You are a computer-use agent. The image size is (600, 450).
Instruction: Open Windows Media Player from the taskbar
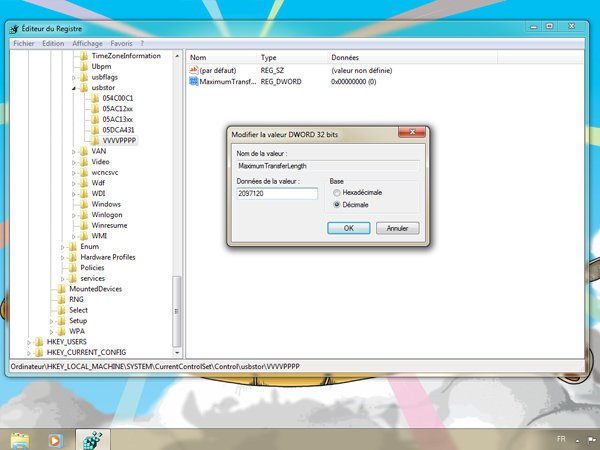pos(55,440)
